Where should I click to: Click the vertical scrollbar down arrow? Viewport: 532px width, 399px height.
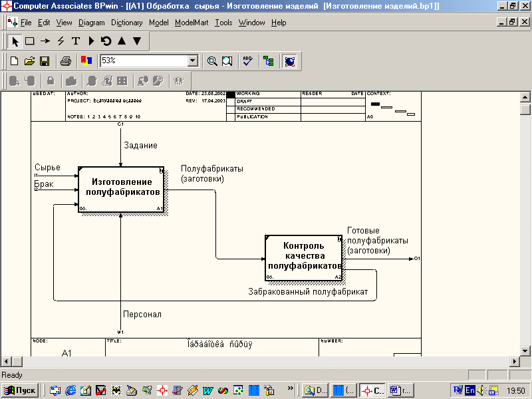pos(525,351)
